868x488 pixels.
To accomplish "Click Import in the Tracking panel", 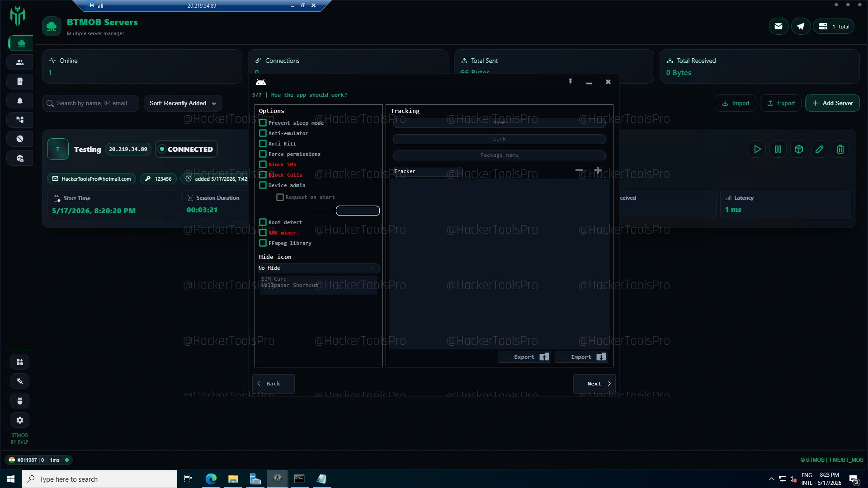I will [x=581, y=357].
